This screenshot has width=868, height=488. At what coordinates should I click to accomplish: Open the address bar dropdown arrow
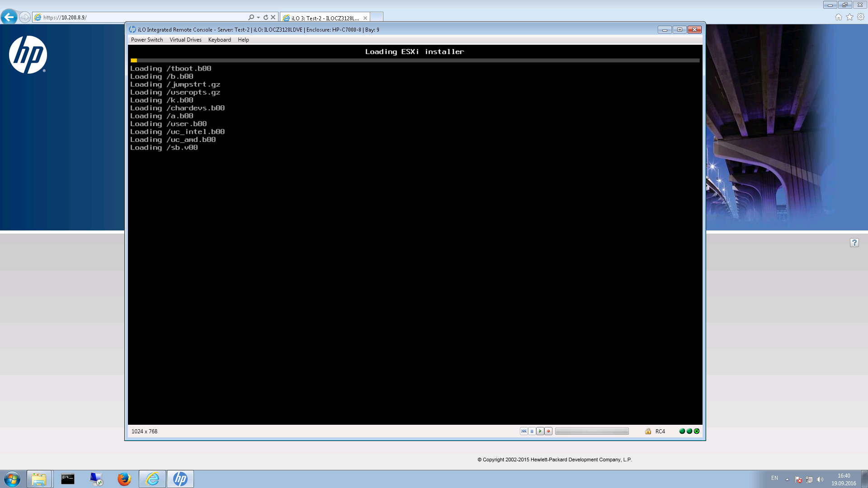258,18
